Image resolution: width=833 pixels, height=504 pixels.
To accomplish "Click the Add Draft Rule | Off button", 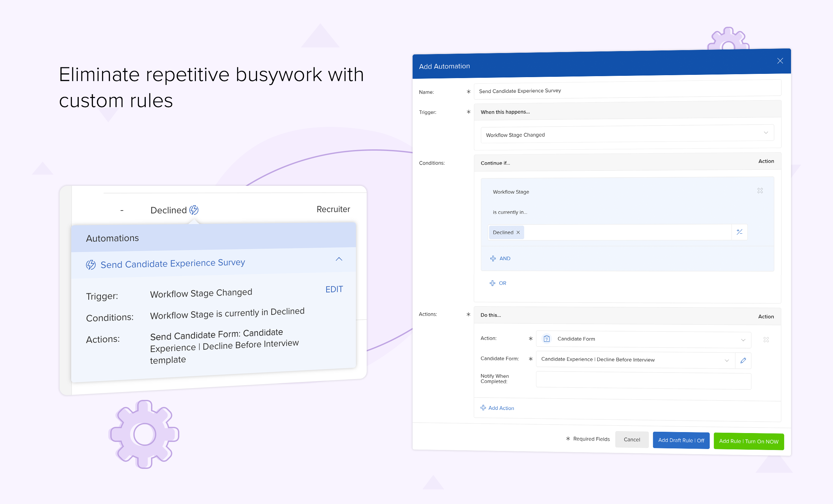I will tap(681, 440).
